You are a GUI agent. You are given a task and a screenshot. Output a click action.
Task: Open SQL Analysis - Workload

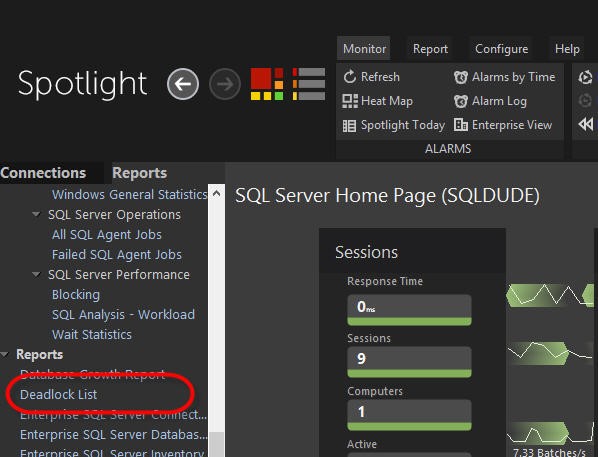click(x=123, y=315)
